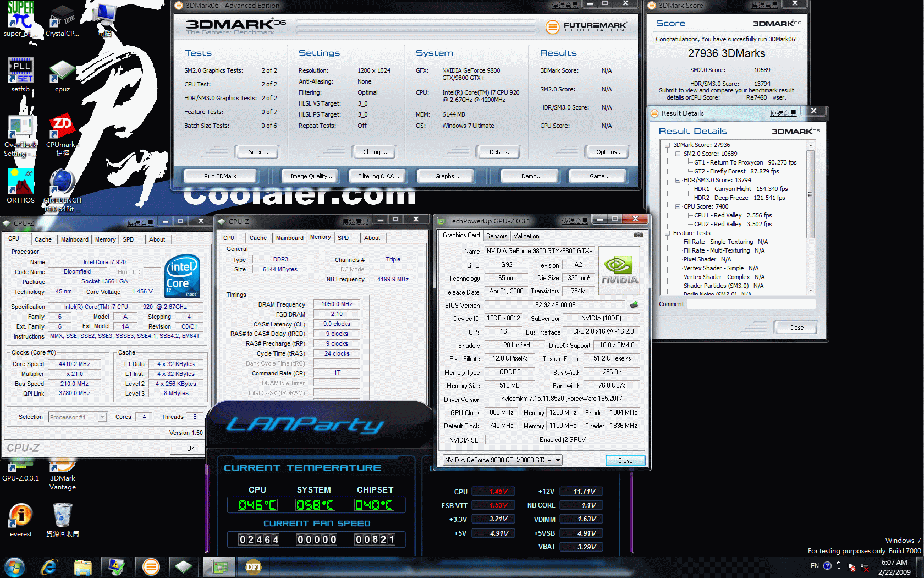Click the BIOS save chip icon in GPU-Z

point(634,305)
